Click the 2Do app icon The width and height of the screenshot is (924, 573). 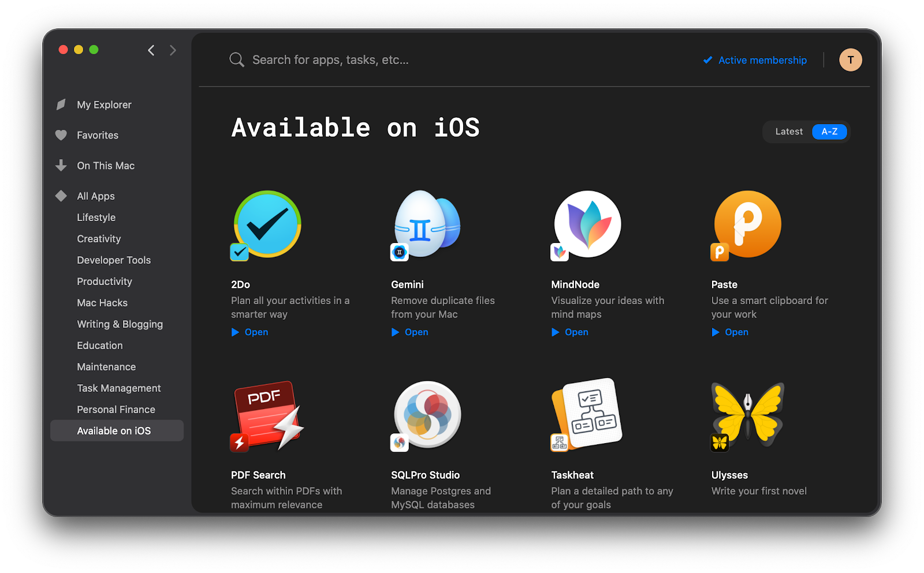[x=267, y=224]
